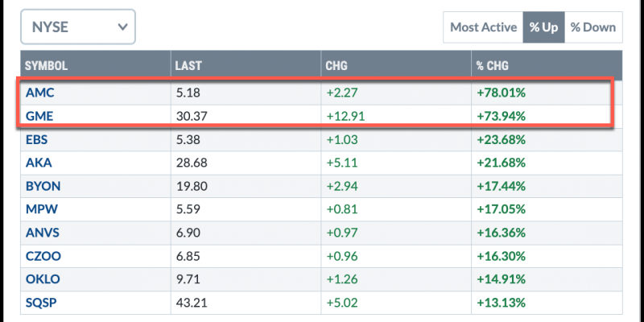Screen dimensions: 644x322
Task: Open the GME stock symbol link
Action: (x=39, y=117)
